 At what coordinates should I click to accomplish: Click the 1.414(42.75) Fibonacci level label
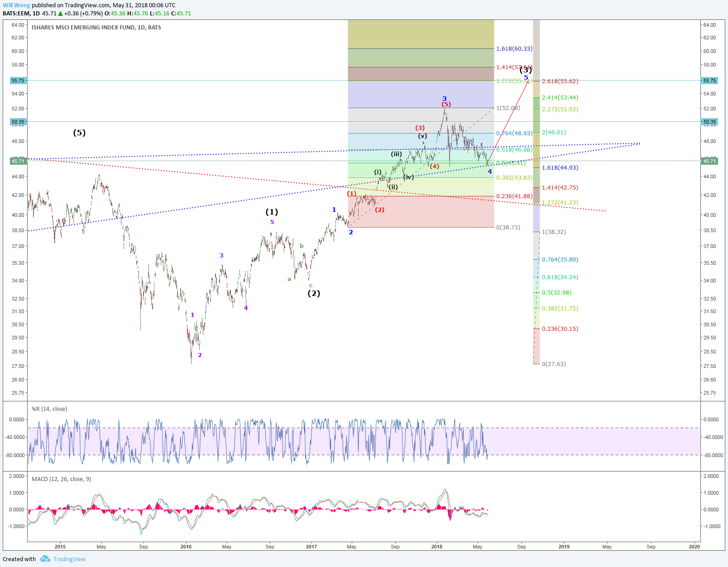pos(560,188)
